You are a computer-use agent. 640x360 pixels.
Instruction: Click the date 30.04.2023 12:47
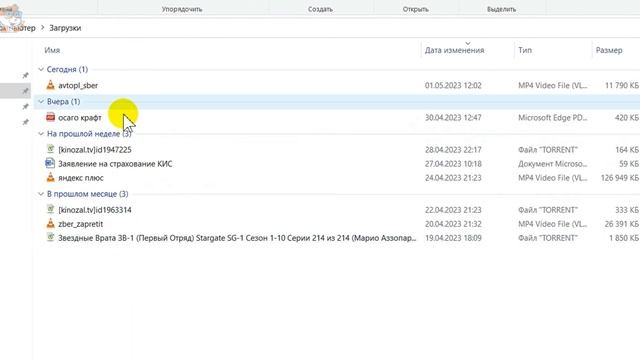[453, 118]
